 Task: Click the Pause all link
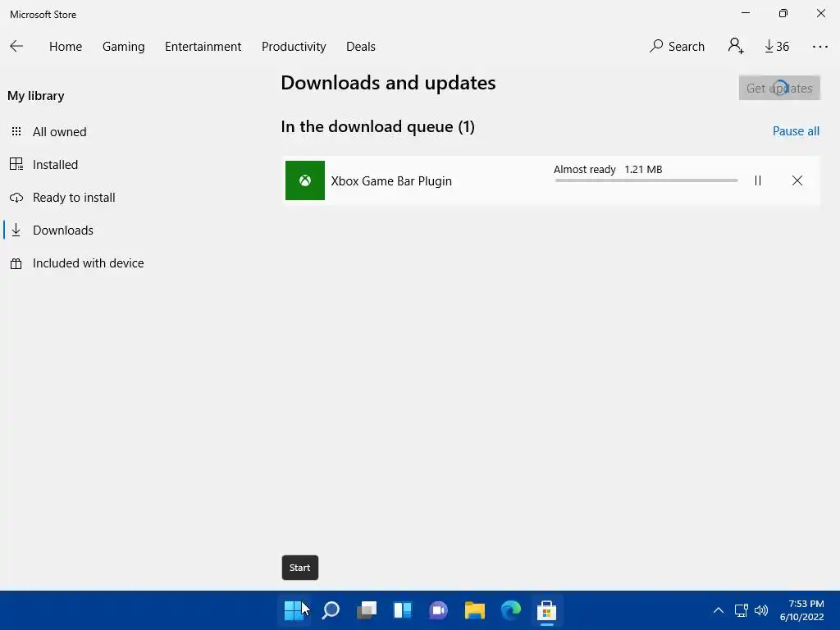[796, 131]
